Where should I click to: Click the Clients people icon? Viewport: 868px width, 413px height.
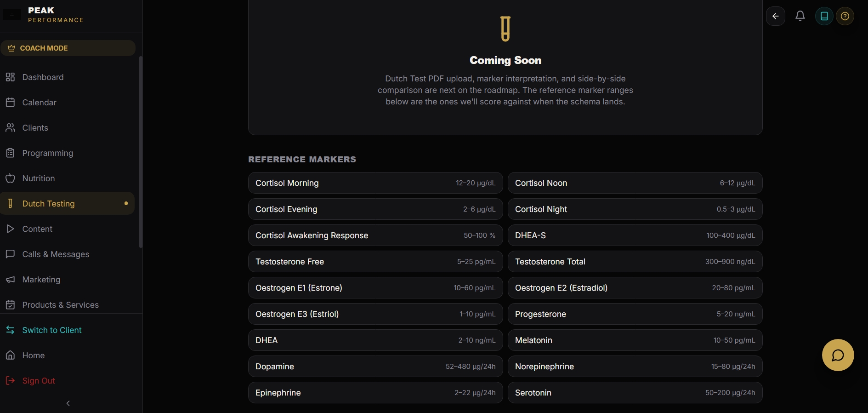[x=10, y=127]
